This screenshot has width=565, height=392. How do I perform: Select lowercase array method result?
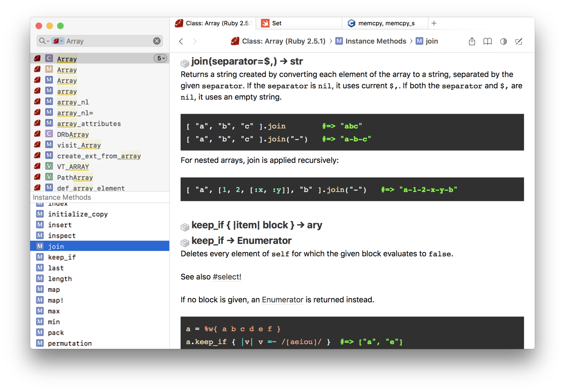100,91
